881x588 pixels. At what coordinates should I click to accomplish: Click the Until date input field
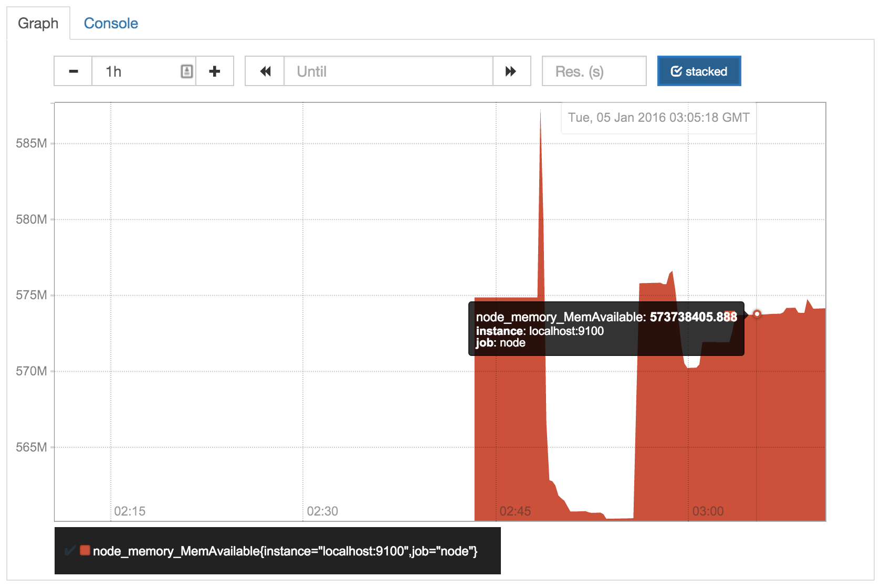click(389, 71)
